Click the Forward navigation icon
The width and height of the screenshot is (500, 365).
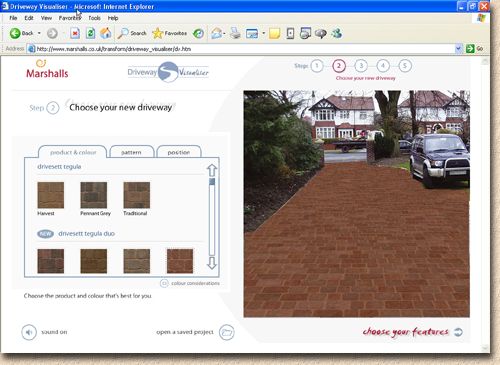pos(52,33)
